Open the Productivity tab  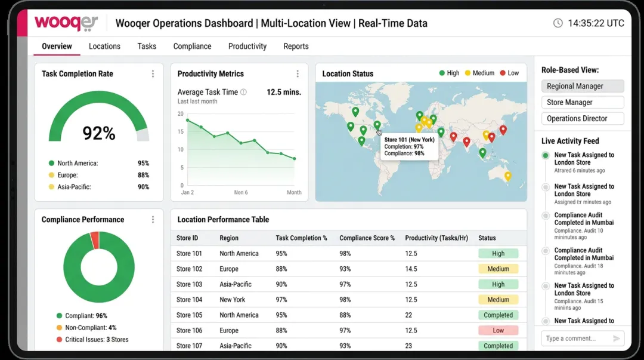(247, 47)
